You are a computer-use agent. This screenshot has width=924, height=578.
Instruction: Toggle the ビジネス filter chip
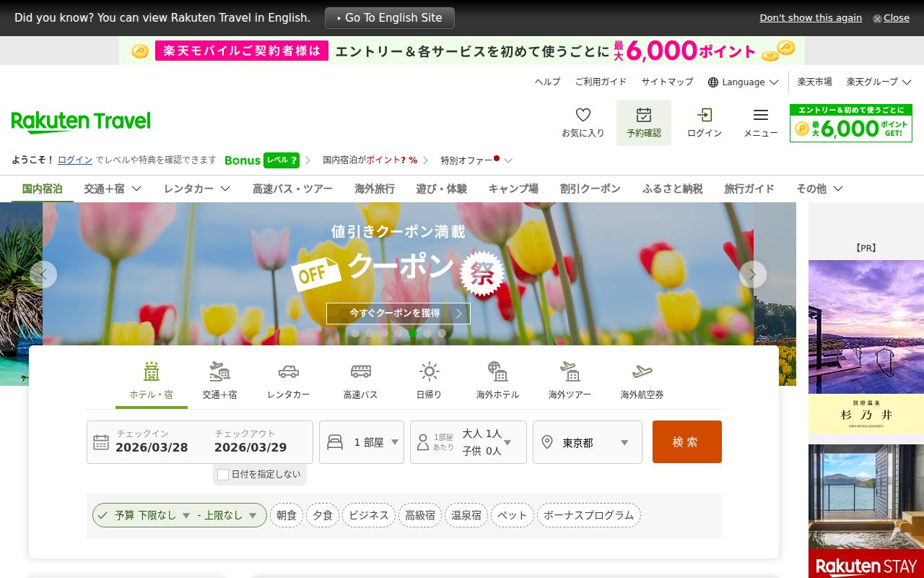coord(369,515)
